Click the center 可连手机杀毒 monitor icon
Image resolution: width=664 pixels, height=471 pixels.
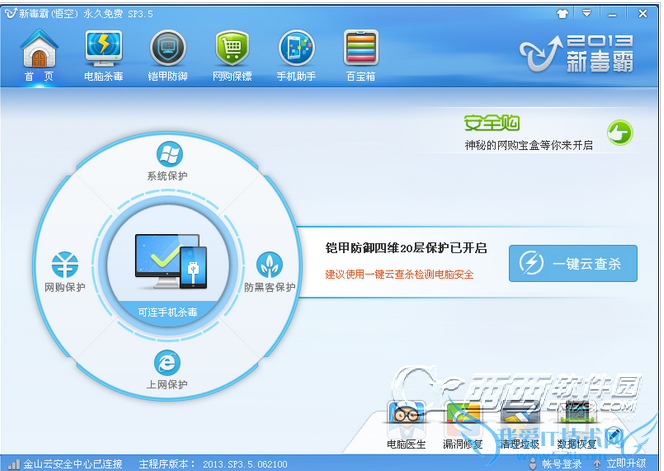(x=171, y=261)
